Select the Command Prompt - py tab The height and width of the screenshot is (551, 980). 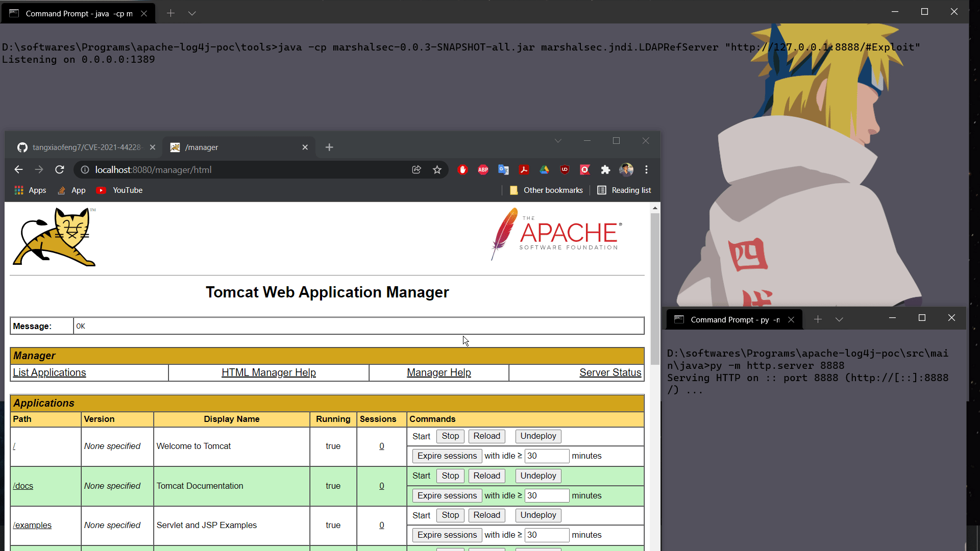[x=734, y=319]
